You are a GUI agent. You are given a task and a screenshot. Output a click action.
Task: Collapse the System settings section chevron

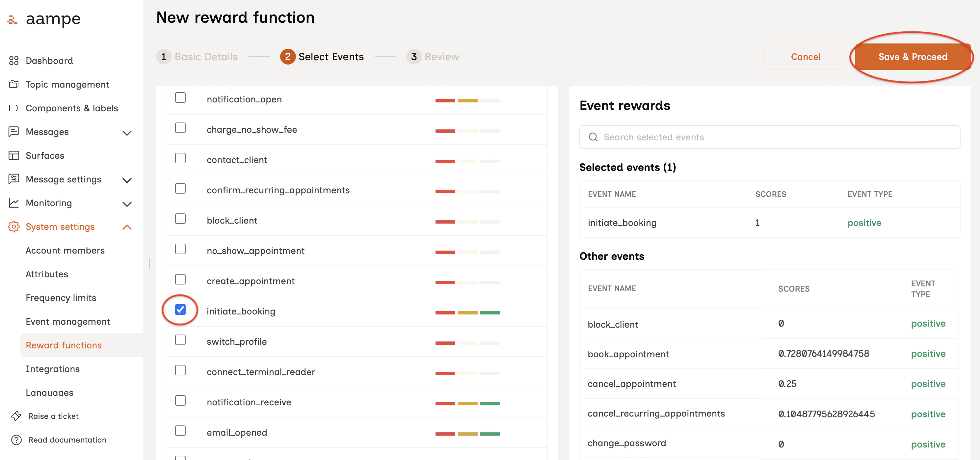click(x=127, y=227)
